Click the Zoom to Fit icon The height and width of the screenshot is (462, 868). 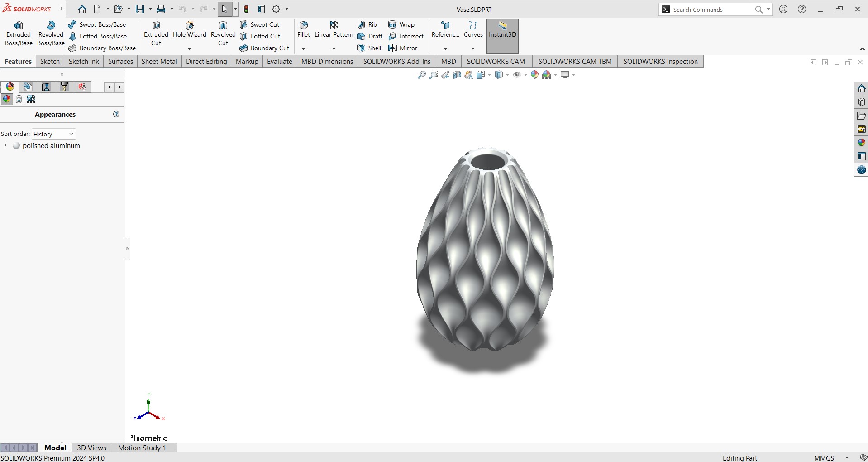point(422,75)
